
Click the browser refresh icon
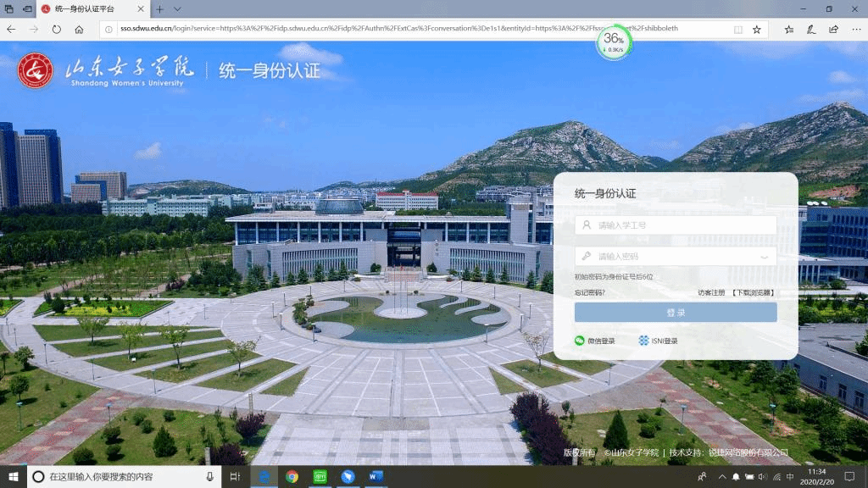pyautogui.click(x=56, y=29)
